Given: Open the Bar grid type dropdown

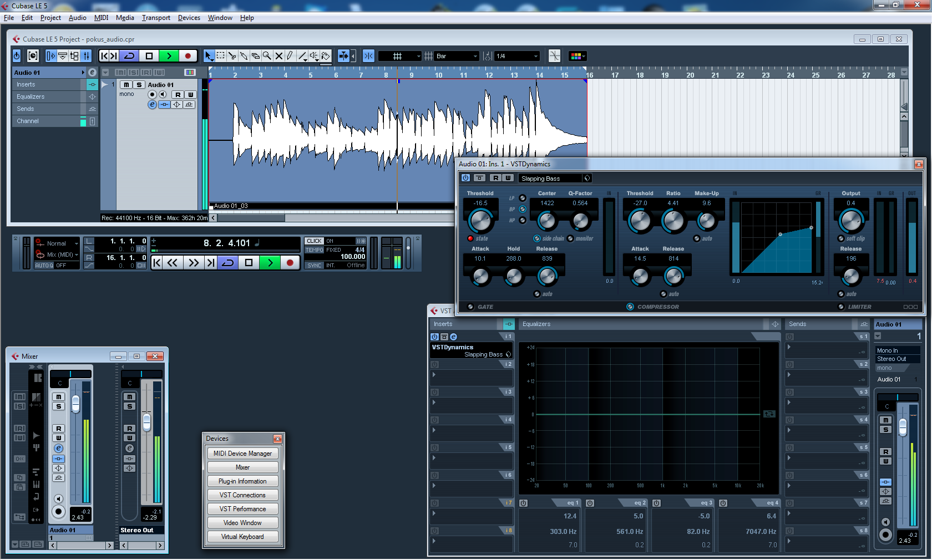Looking at the screenshot, I should (x=457, y=56).
